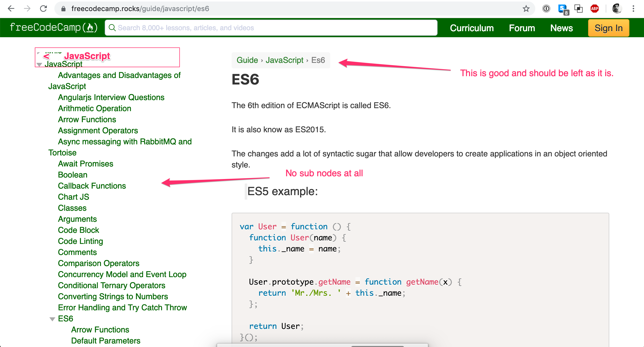Open the Chrome three-dot menu
Viewport: 644px width, 347px height.
point(633,9)
